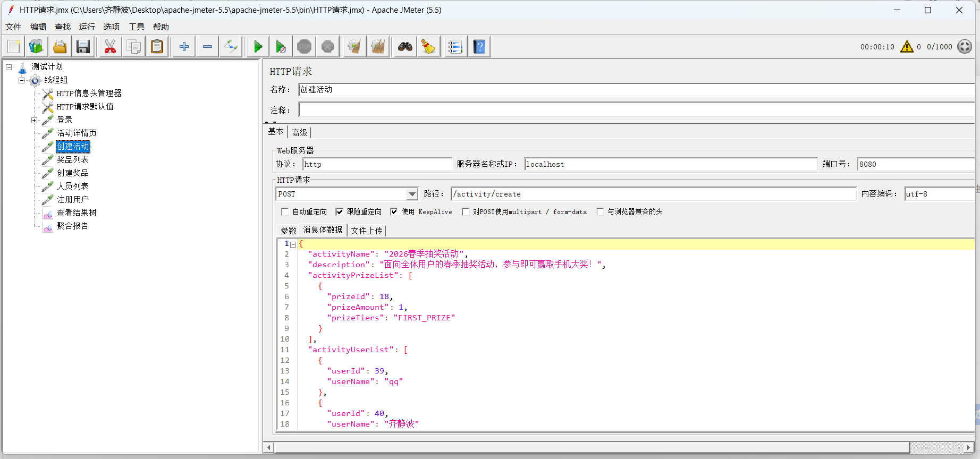The image size is (980, 459).
Task: Switch to the 高级 tab
Action: click(300, 132)
